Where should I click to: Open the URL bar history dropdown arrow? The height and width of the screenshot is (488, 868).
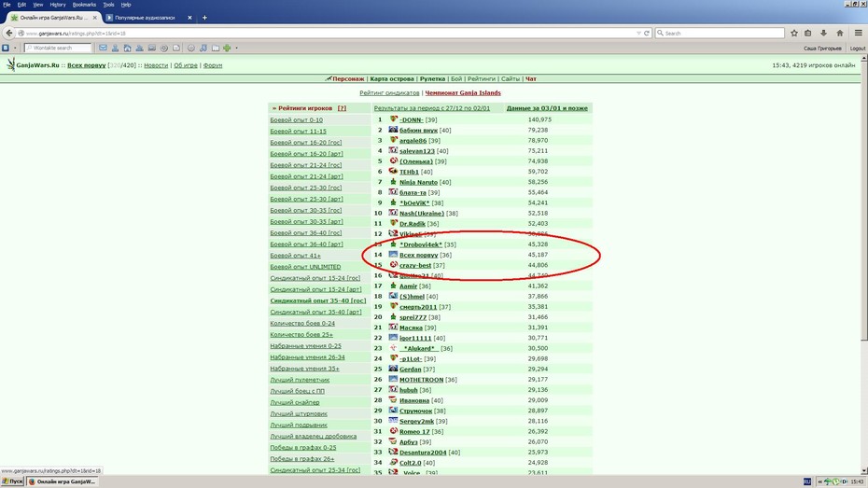pos(638,34)
